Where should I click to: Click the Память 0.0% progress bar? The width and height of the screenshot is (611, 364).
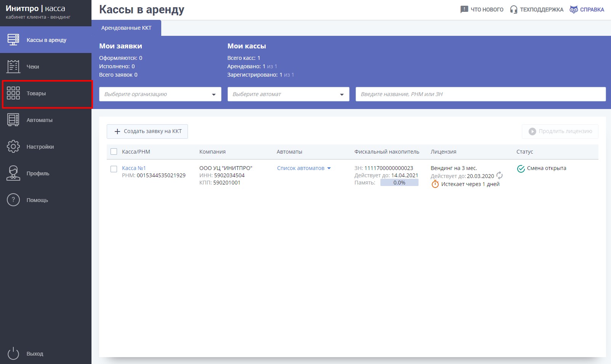point(399,183)
